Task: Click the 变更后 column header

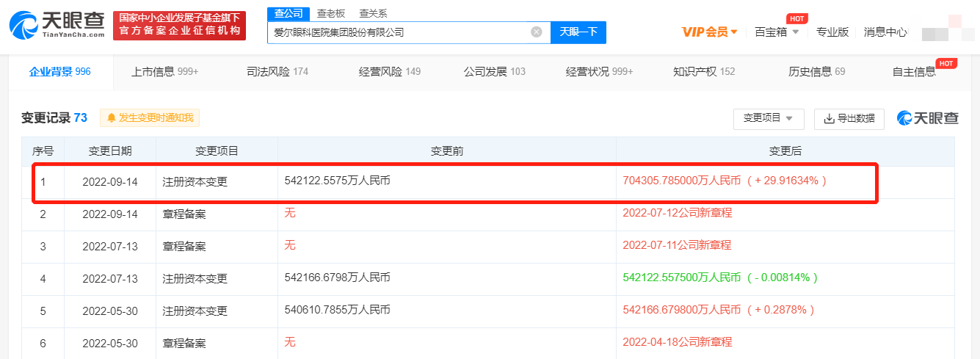Action: click(x=785, y=151)
